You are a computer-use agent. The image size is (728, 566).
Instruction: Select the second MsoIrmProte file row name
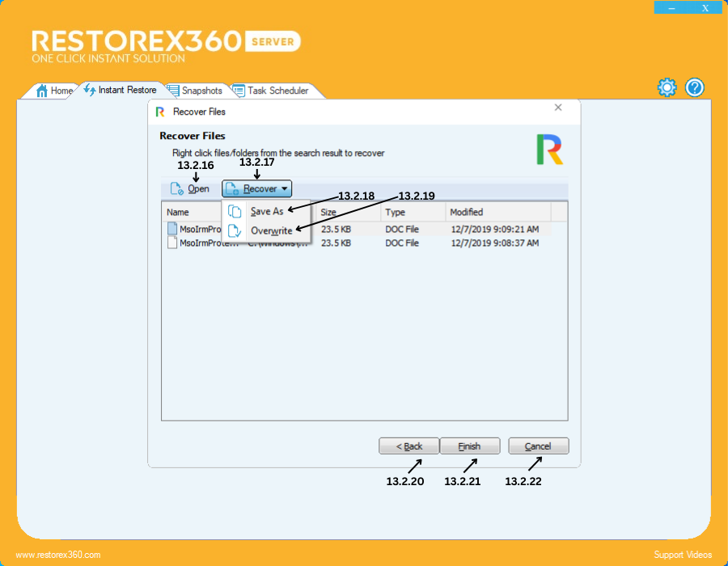coord(209,243)
